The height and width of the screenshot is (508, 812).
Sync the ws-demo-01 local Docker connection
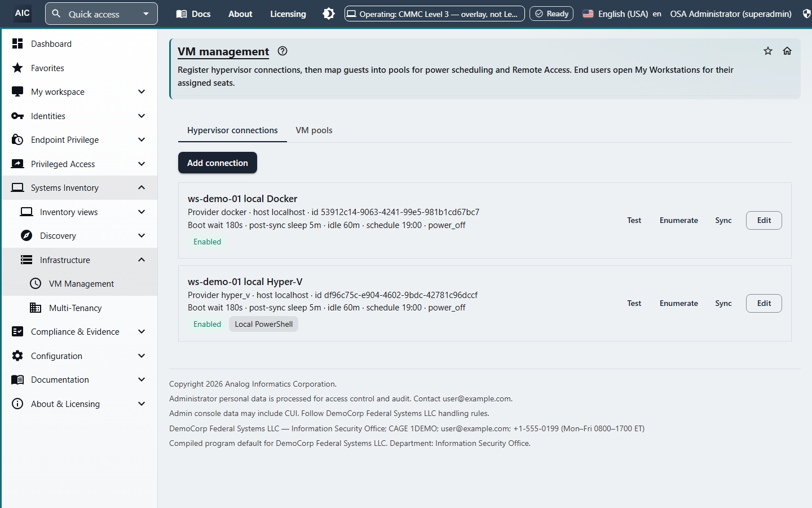pyautogui.click(x=723, y=220)
